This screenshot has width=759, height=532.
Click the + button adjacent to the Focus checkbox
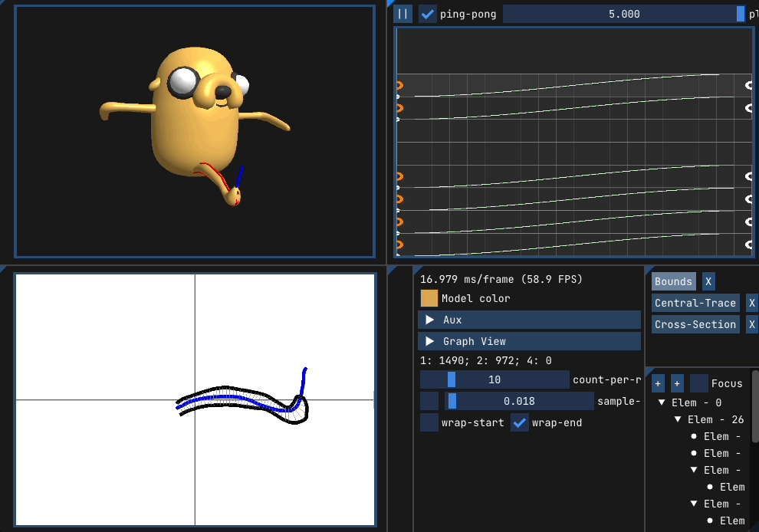[677, 383]
